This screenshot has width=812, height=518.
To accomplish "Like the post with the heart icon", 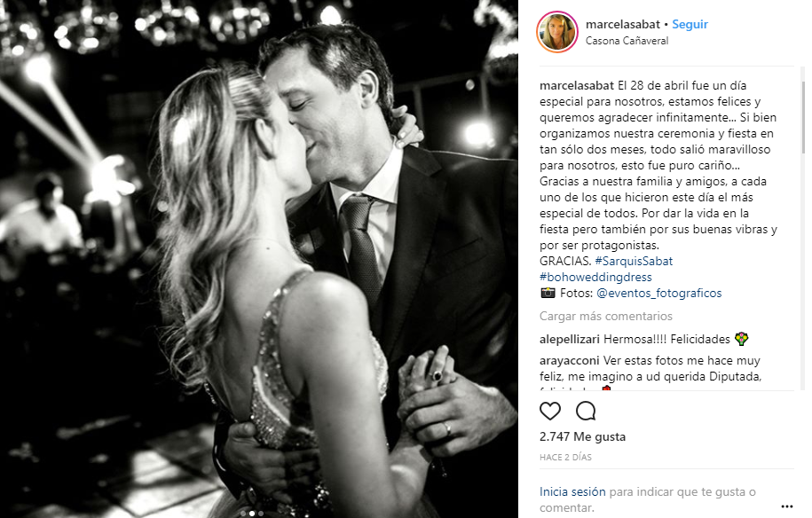I will coord(550,412).
